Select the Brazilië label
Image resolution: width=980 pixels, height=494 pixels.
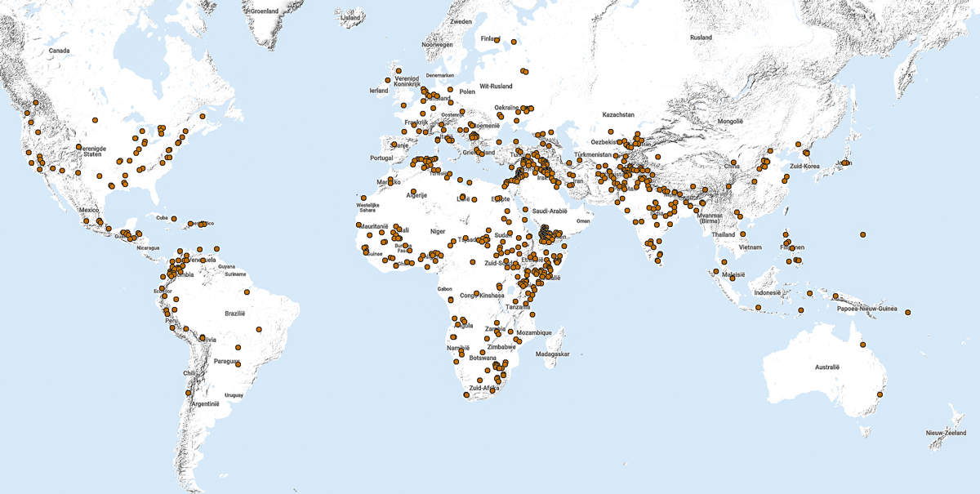(234, 313)
